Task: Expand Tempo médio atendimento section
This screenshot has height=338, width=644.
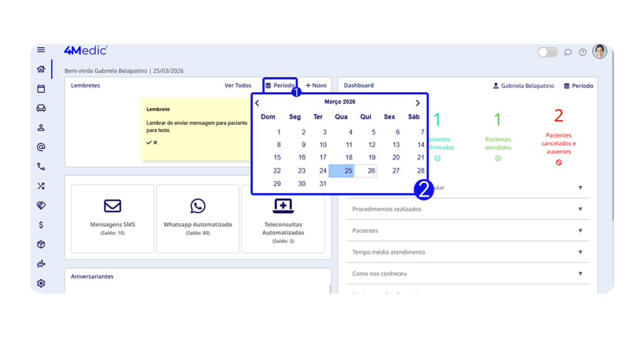Action: pos(580,252)
